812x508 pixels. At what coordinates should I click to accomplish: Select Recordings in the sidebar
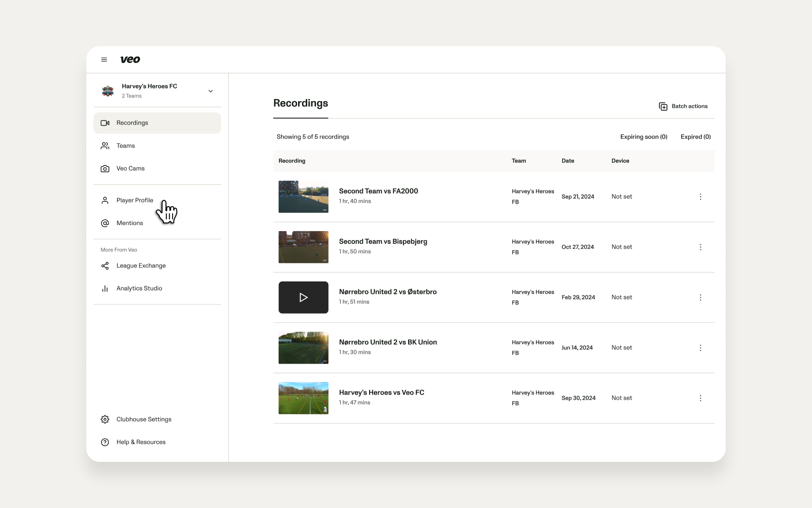[157, 123]
